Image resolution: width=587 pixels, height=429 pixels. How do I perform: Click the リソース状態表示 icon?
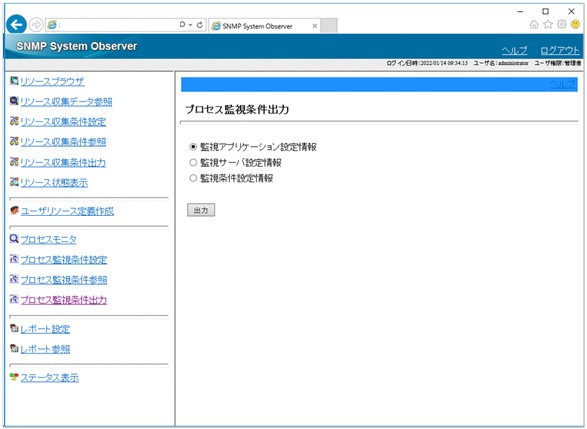tap(14, 182)
